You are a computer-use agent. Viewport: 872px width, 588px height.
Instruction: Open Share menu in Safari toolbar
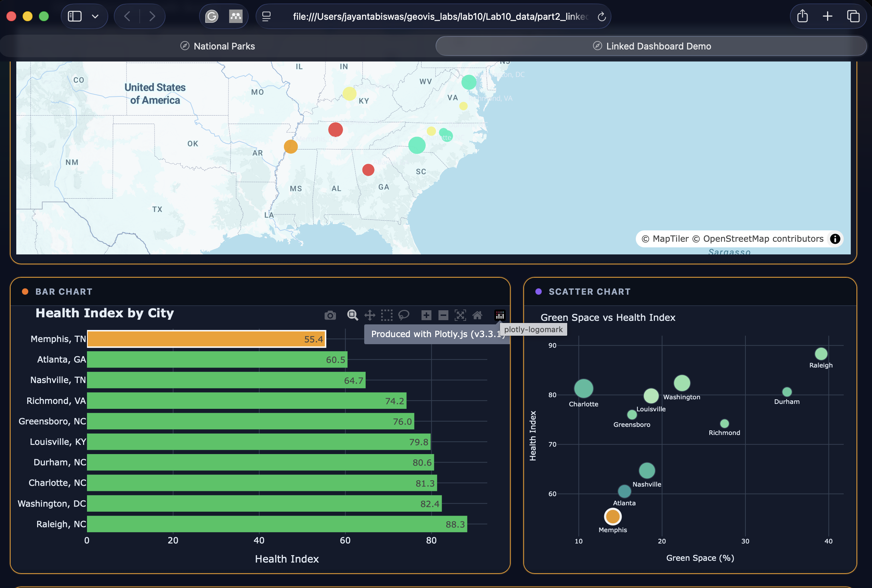802,16
